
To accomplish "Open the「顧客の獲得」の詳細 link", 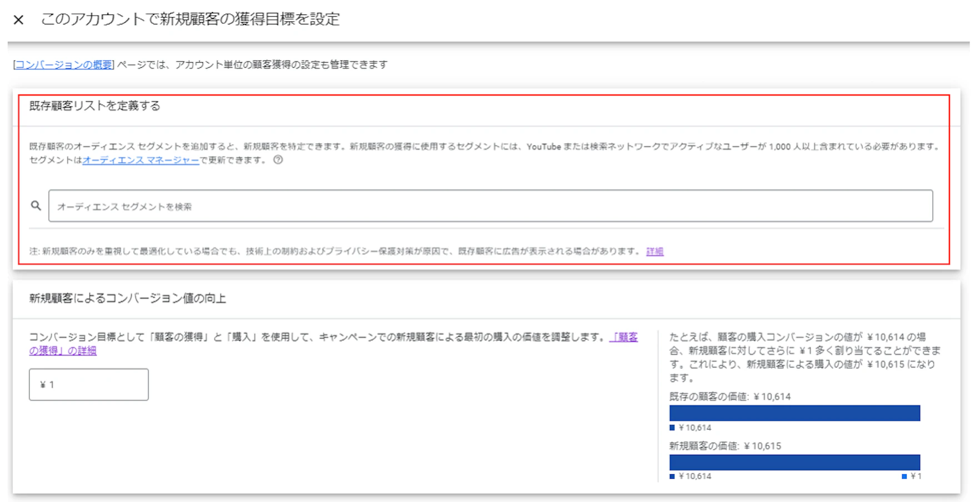I will (x=623, y=337).
